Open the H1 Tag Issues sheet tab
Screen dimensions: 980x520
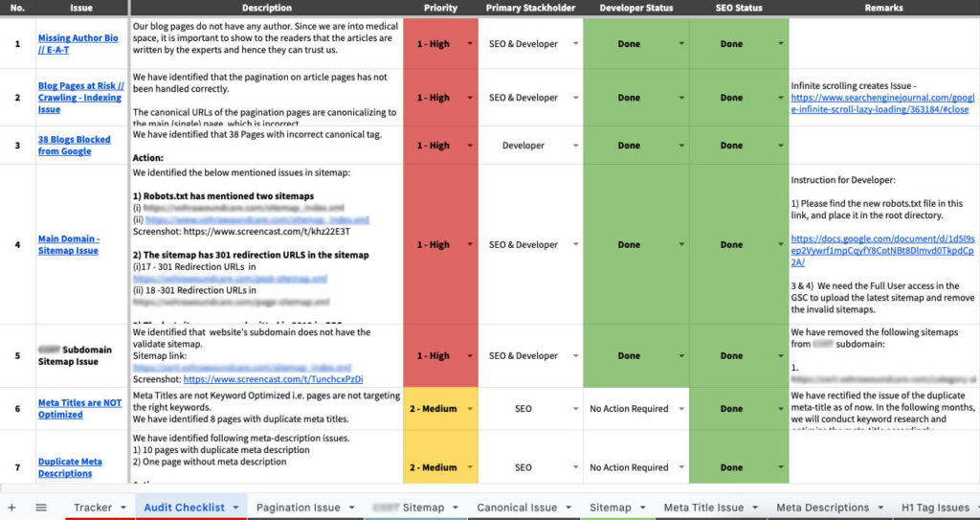click(935, 508)
